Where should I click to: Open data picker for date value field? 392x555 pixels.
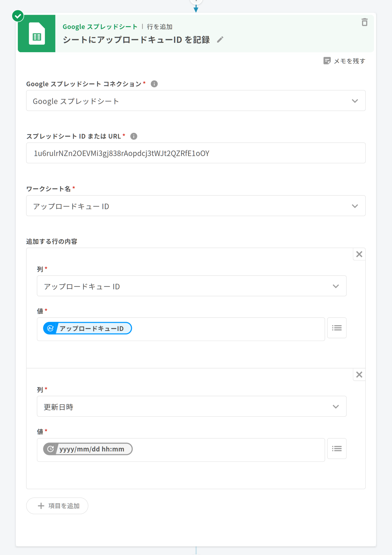(x=337, y=449)
